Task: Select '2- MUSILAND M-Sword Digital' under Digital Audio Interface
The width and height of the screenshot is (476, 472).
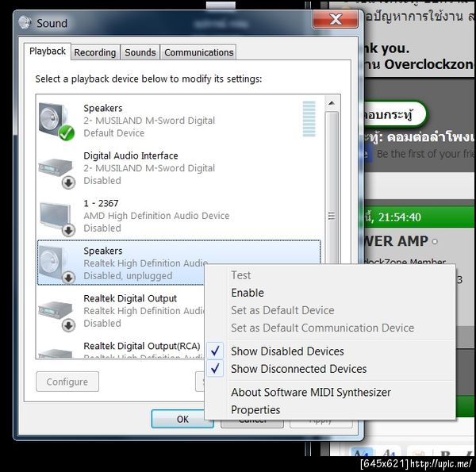Action: 149,168
